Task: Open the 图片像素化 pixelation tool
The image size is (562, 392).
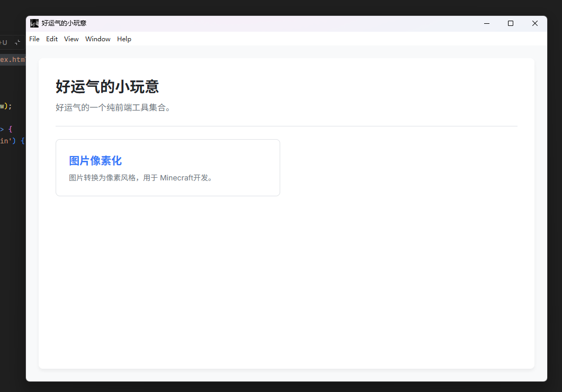Action: pyautogui.click(x=95, y=160)
